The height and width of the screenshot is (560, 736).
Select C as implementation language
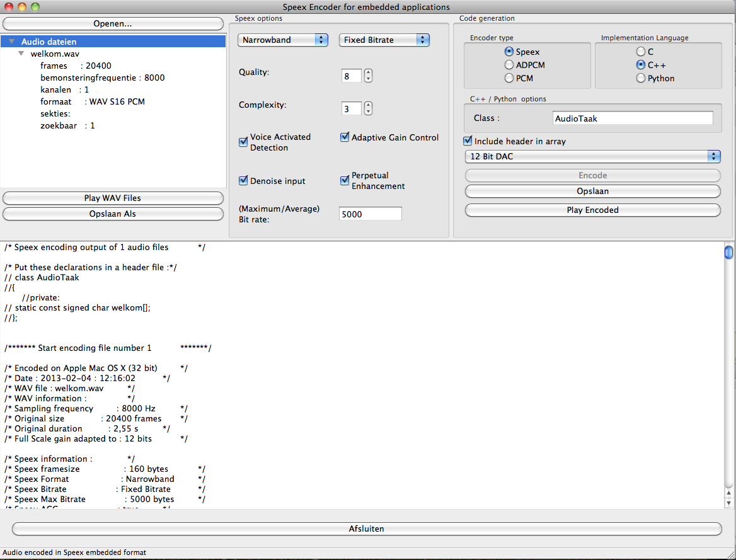click(641, 52)
